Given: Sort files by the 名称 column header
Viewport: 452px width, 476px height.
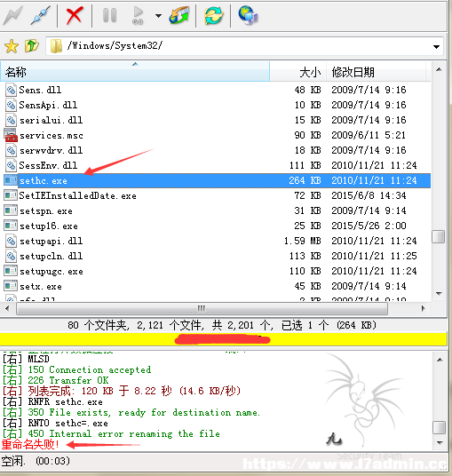Looking at the screenshot, I should (x=135, y=72).
